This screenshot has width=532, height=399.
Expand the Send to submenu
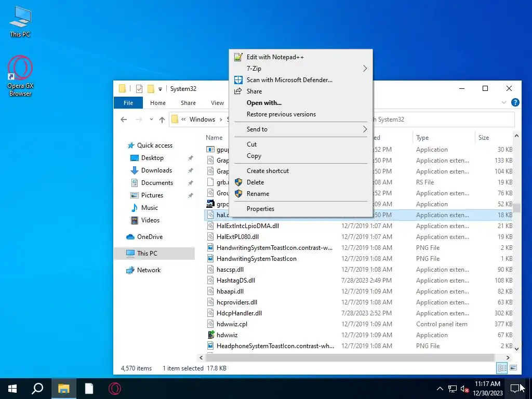tap(301, 129)
